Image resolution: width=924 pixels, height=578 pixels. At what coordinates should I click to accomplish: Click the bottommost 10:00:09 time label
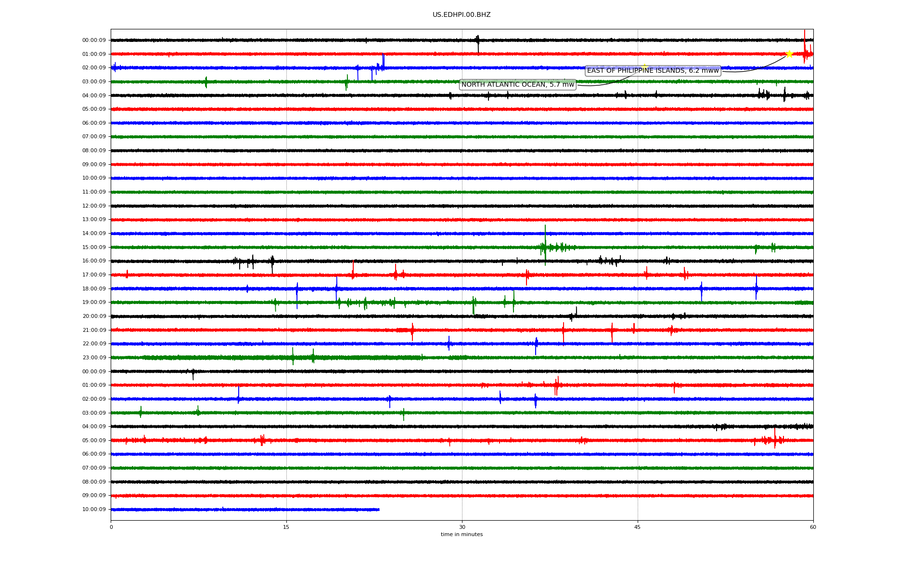94,510
